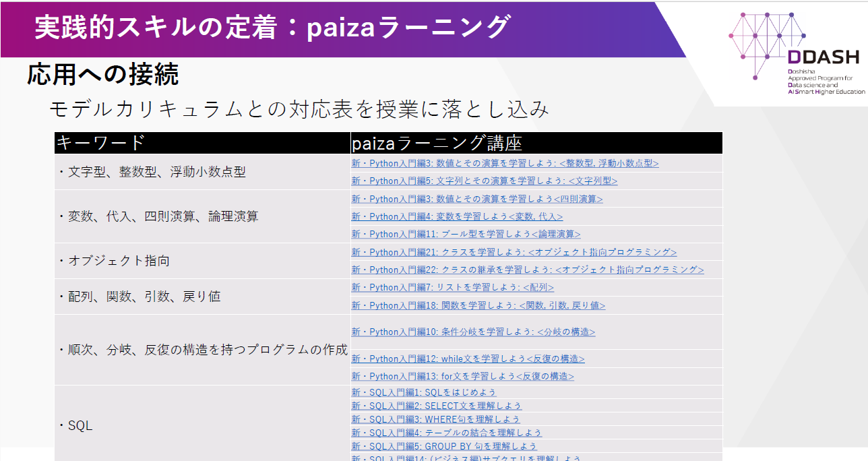
Task: Open 新・Python入門編22 クラスの継承 lesson link
Action: coord(526,269)
